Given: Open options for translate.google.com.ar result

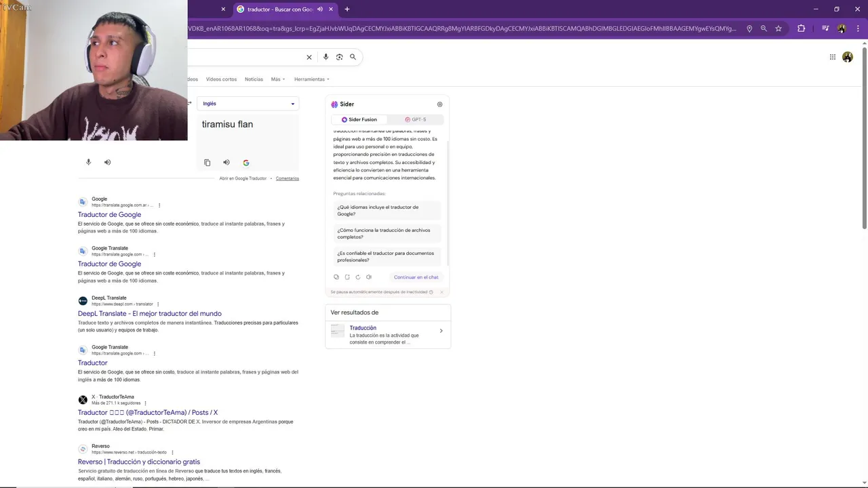Looking at the screenshot, I should (x=159, y=205).
